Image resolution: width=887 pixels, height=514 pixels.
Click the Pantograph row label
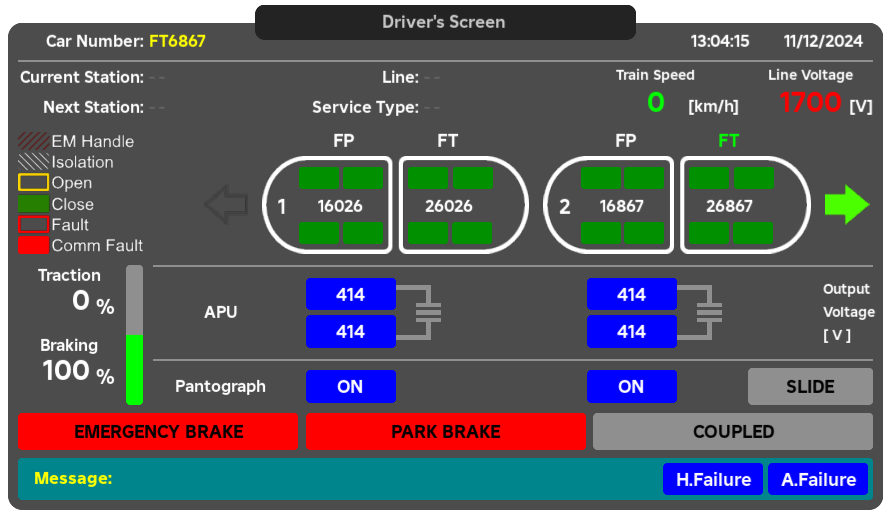[x=220, y=386]
